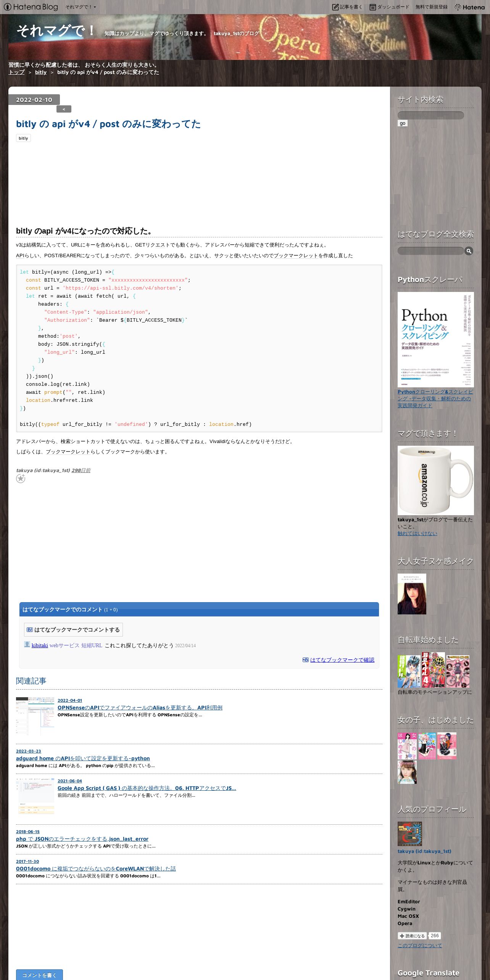Open the Goole App Script GAS article
The height and width of the screenshot is (980, 490).
147,788
